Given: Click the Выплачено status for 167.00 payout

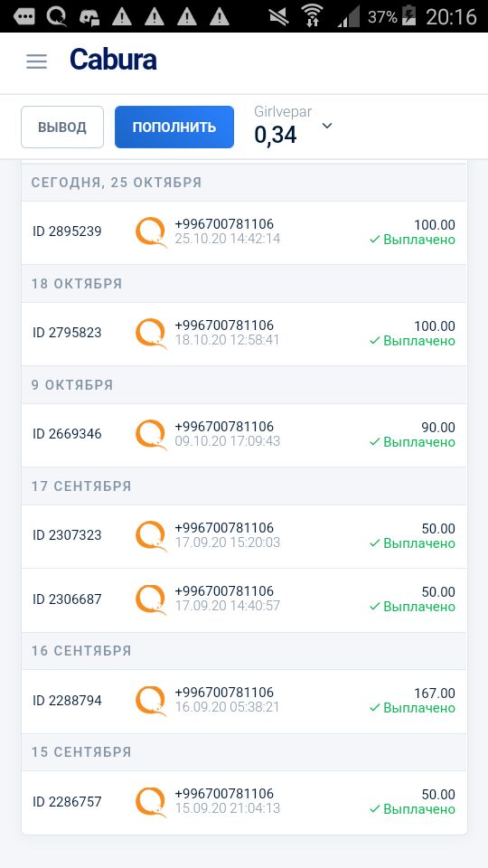Looking at the screenshot, I should pyautogui.click(x=412, y=708).
